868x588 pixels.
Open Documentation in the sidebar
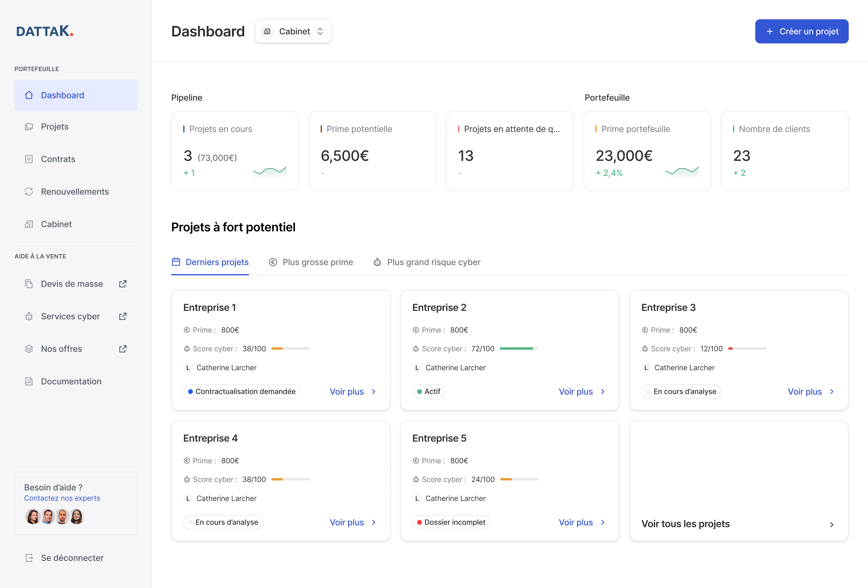76,381
